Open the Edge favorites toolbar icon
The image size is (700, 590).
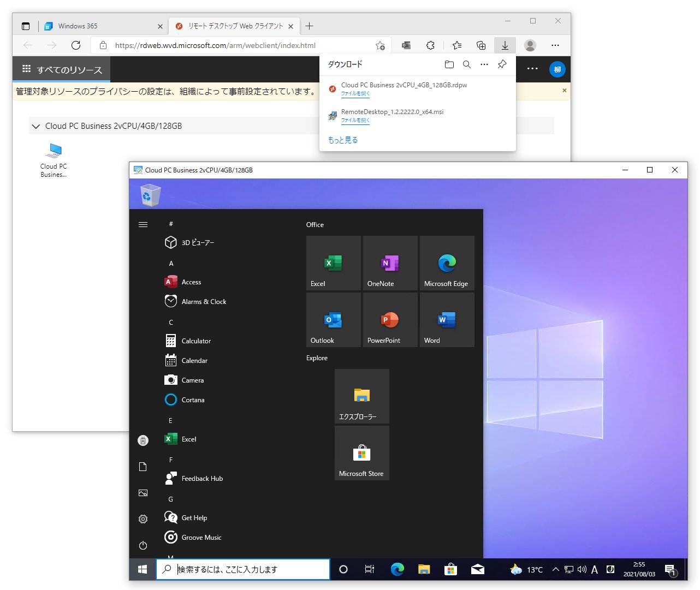tap(457, 45)
